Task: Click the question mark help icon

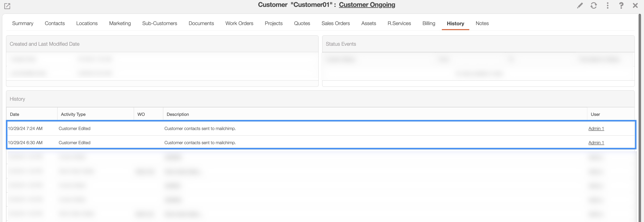Action: click(621, 5)
